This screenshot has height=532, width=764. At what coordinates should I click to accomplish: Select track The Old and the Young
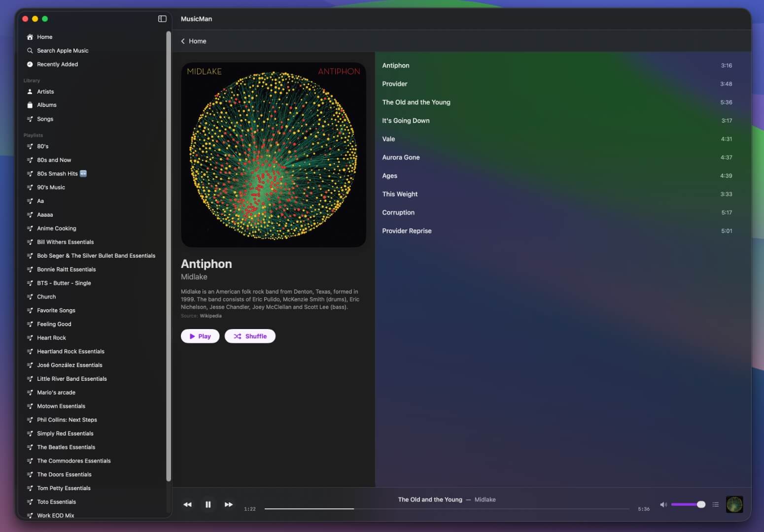point(557,102)
